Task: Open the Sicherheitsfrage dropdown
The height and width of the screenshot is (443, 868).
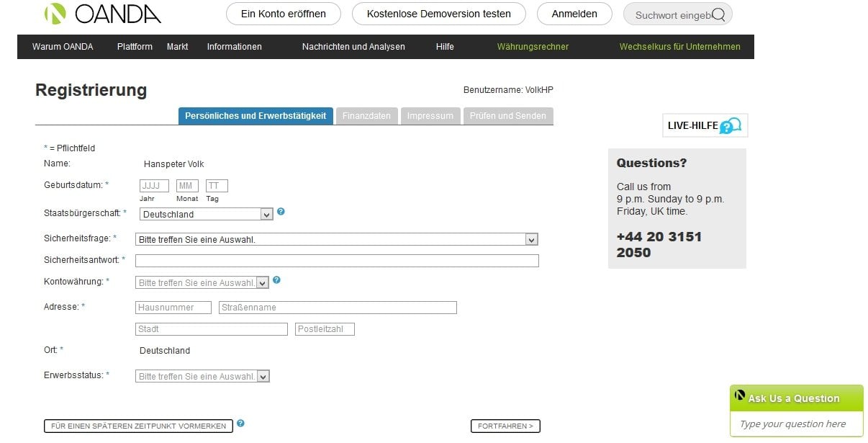Action: pos(337,239)
